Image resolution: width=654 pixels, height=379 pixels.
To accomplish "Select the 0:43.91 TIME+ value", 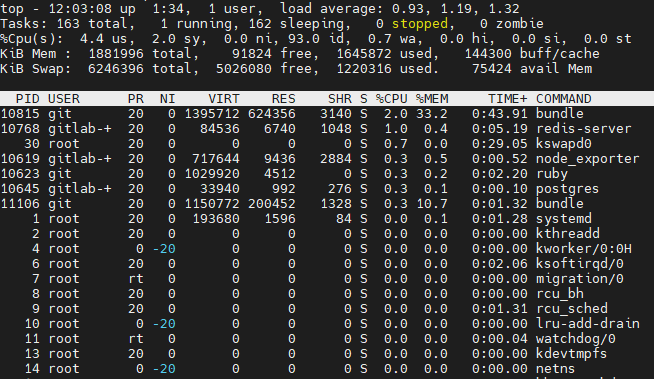I will point(500,114).
